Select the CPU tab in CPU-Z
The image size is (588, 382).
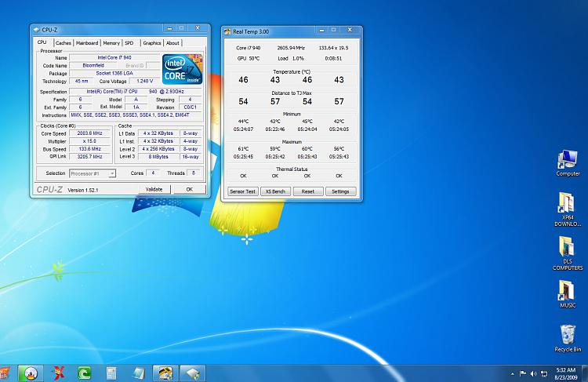[x=42, y=42]
